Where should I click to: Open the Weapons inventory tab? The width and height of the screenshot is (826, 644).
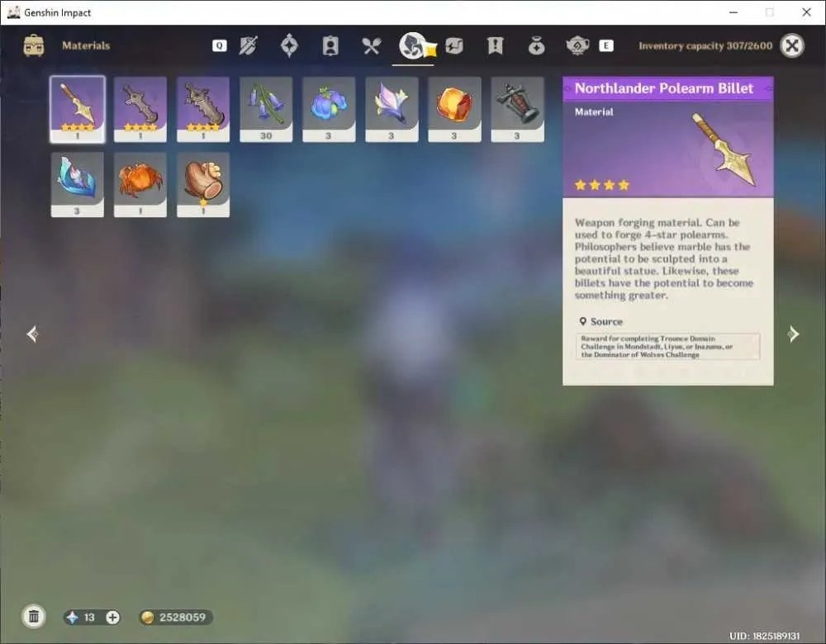pos(248,45)
